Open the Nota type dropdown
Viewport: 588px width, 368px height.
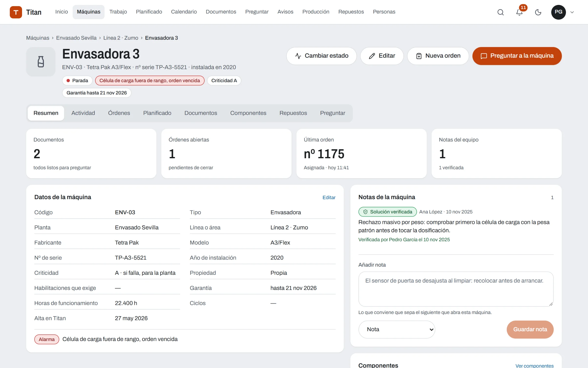tap(397, 329)
